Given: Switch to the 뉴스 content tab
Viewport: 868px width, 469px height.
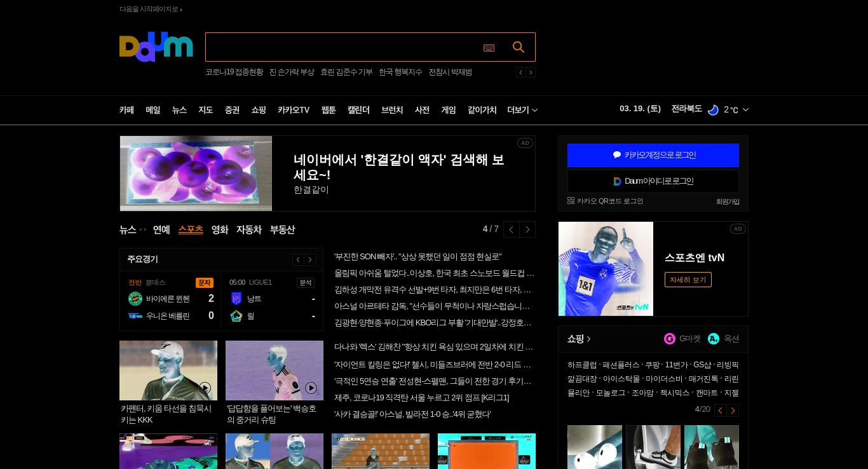Looking at the screenshot, I should click(128, 229).
